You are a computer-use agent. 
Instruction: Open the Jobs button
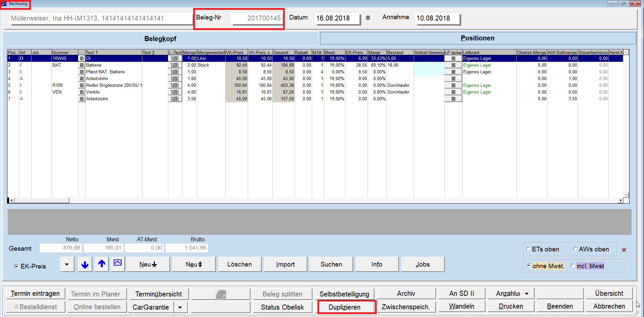tap(423, 264)
